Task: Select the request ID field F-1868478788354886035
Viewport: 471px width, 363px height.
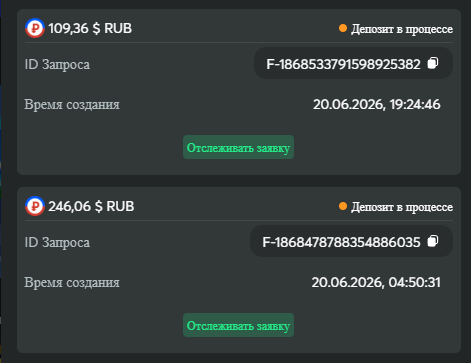Action: [351, 241]
